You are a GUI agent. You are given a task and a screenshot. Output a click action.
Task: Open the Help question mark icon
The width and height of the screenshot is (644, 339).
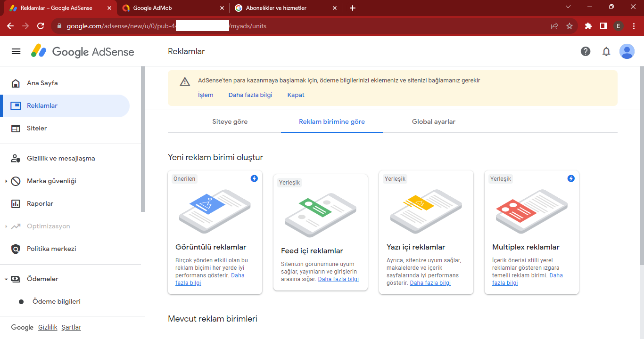(586, 51)
